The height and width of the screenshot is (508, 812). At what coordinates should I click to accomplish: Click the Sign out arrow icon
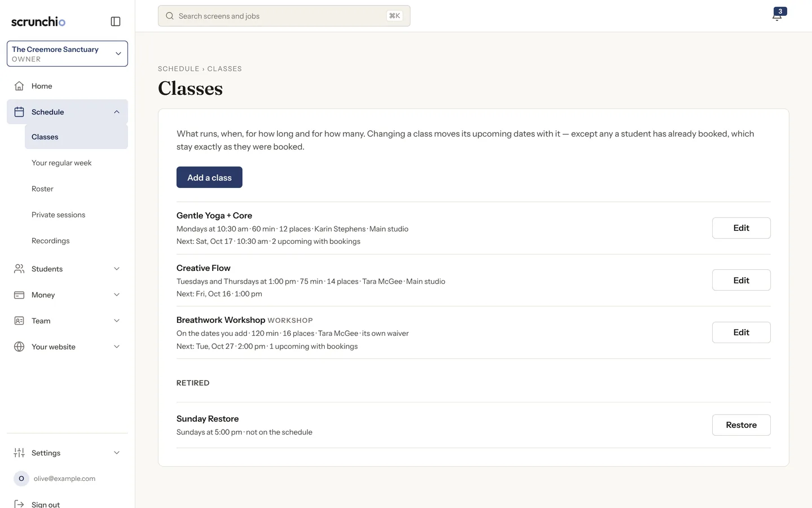(19, 504)
